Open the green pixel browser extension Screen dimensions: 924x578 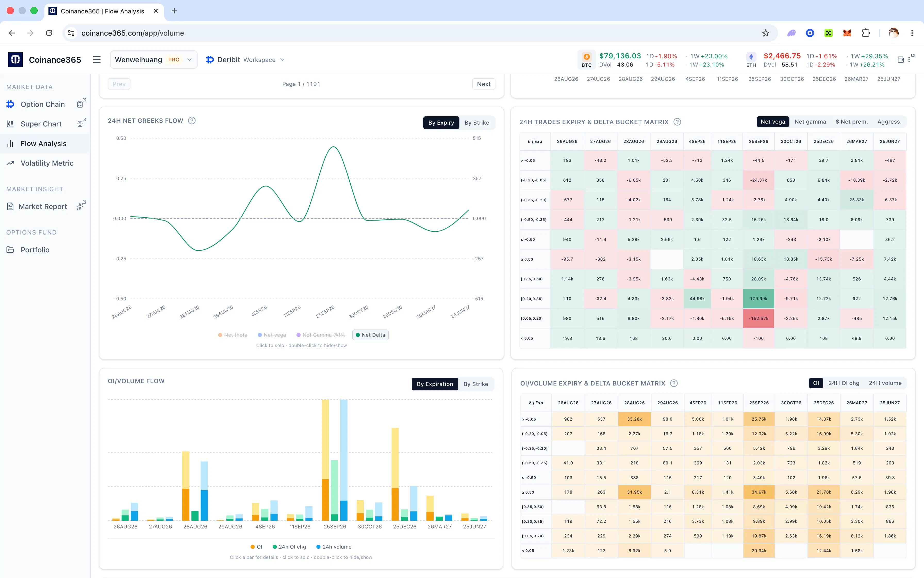click(x=828, y=33)
